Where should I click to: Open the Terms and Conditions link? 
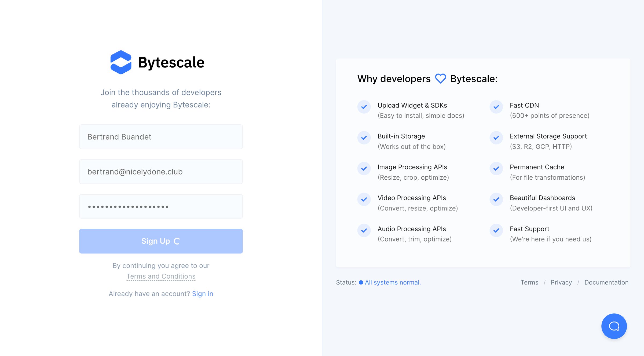click(161, 276)
